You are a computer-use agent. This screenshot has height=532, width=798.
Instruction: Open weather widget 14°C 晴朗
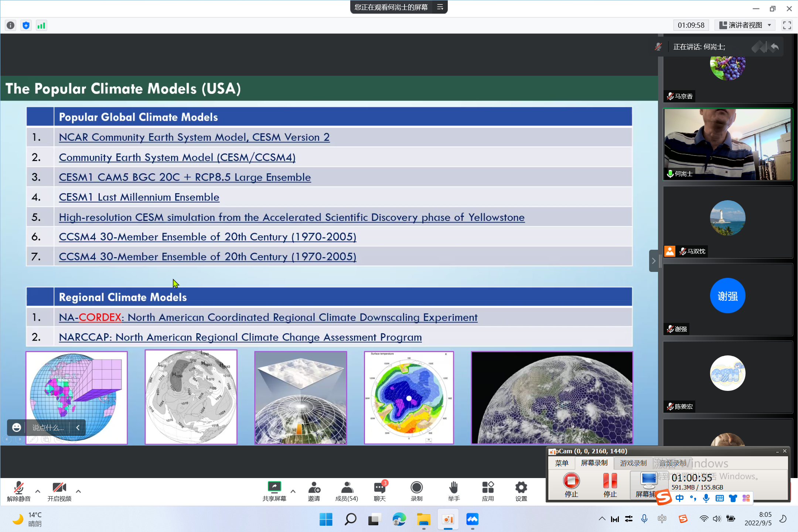[27, 519]
